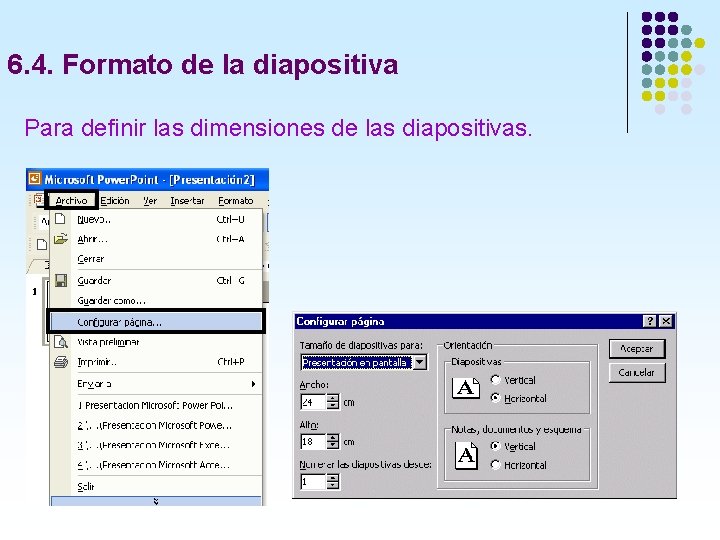Click the PowerPoint icon in the title bar
720x540 pixels.
click(x=34, y=179)
